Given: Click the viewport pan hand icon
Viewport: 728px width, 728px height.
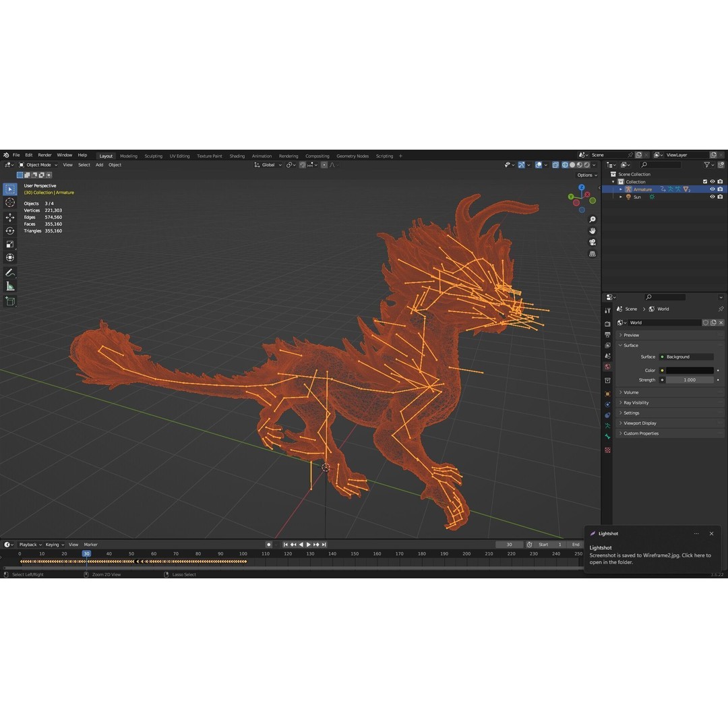Looking at the screenshot, I should pos(593,231).
